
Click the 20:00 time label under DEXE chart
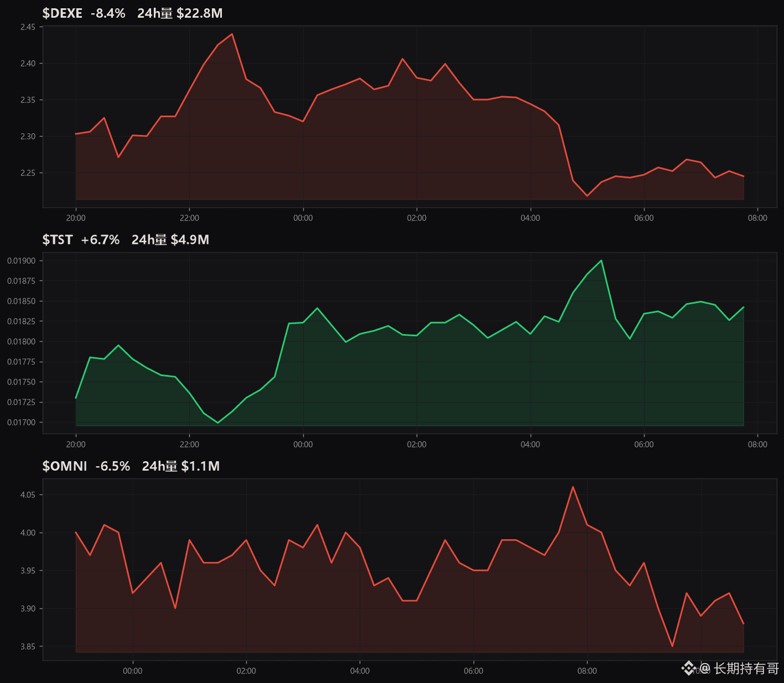(76, 218)
